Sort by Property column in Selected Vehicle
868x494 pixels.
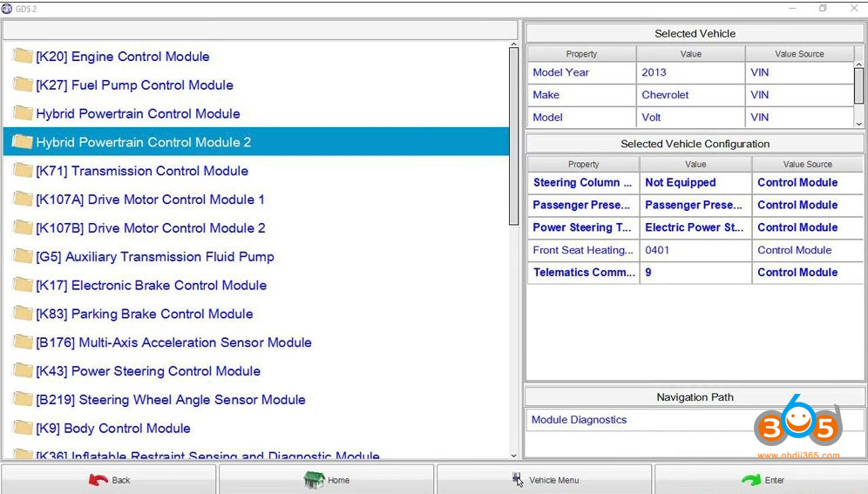coord(581,54)
